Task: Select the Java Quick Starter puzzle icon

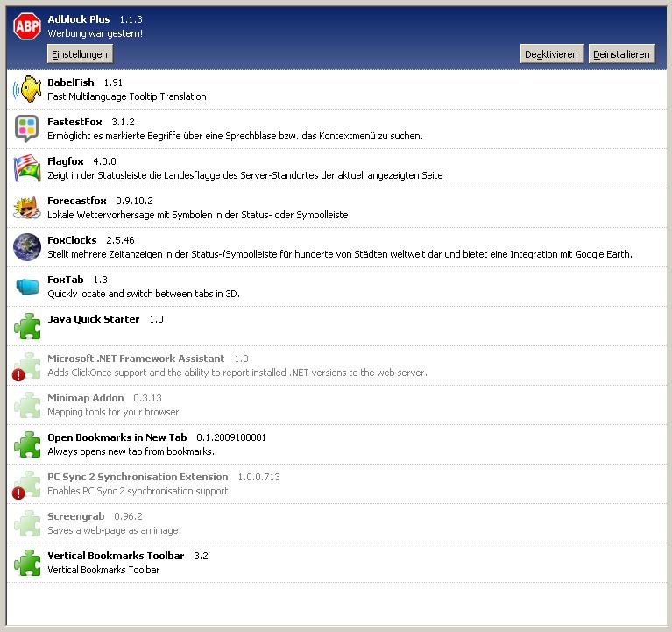Action: click(26, 326)
